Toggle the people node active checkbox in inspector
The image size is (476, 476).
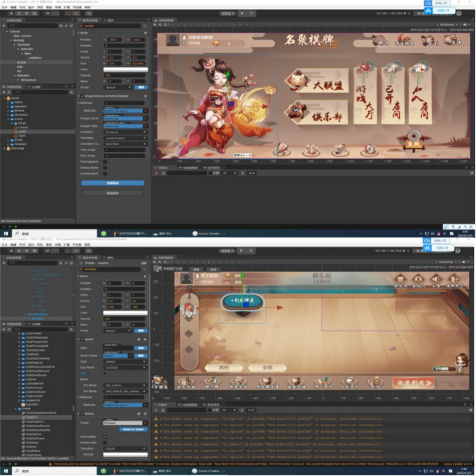[80, 26]
